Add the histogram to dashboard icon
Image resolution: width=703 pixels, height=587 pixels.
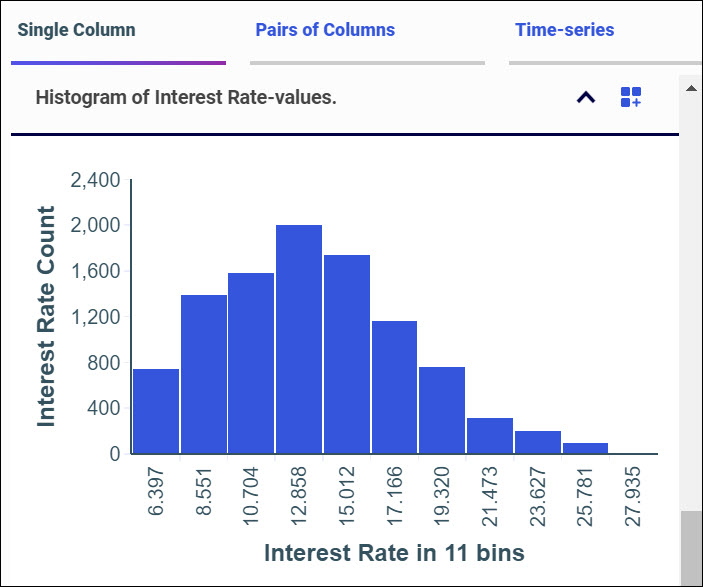coord(631,97)
